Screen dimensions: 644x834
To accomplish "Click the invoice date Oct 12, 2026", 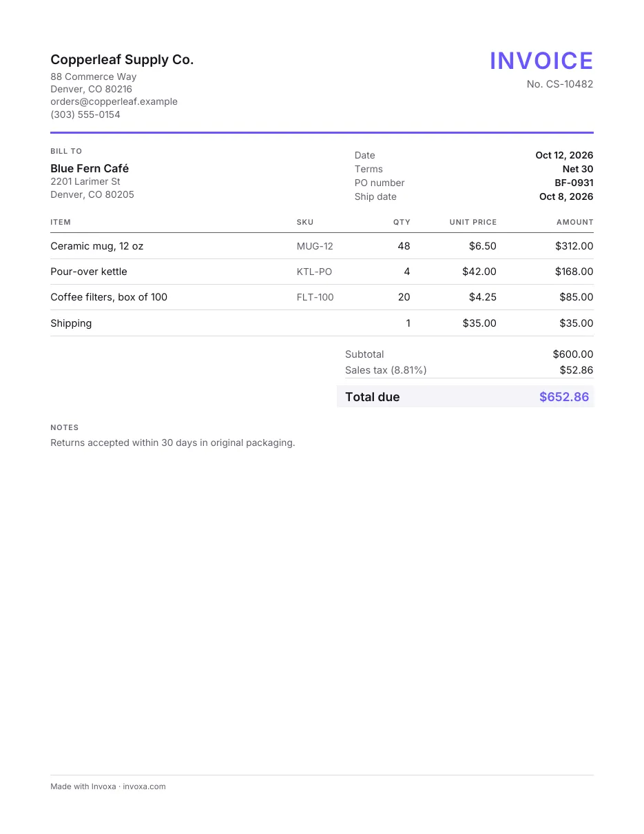I will (x=564, y=155).
